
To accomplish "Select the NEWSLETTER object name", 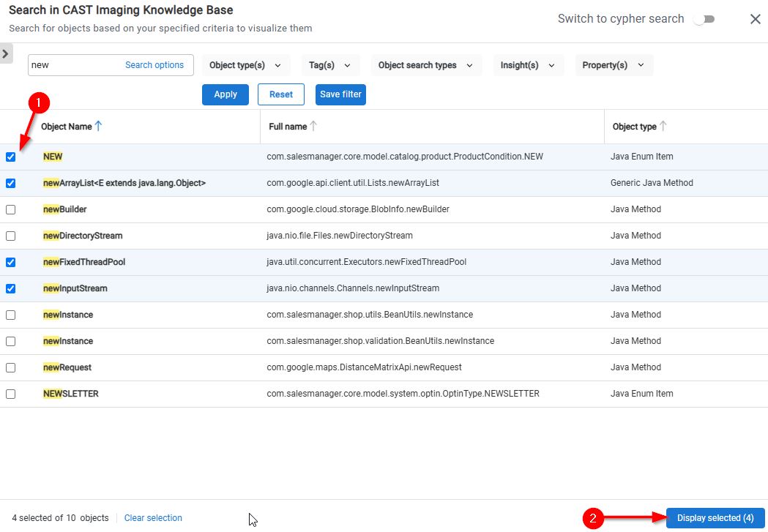I will [x=70, y=394].
